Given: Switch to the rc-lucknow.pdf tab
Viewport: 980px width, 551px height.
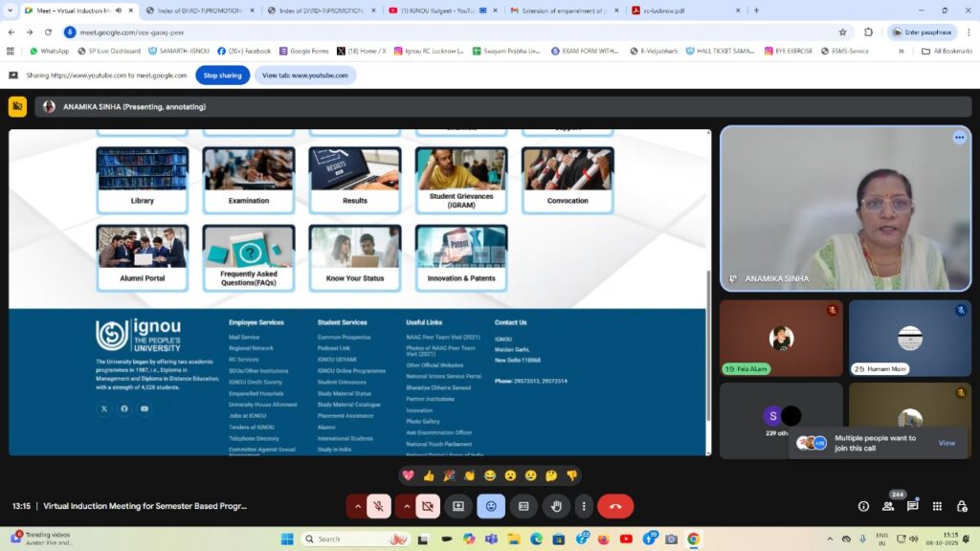Looking at the screenshot, I should [681, 11].
